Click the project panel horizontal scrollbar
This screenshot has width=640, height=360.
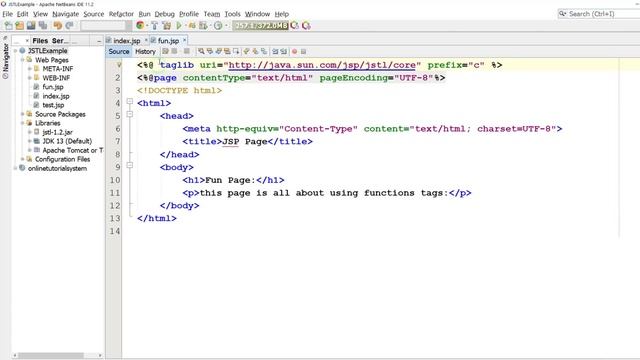tap(51, 356)
